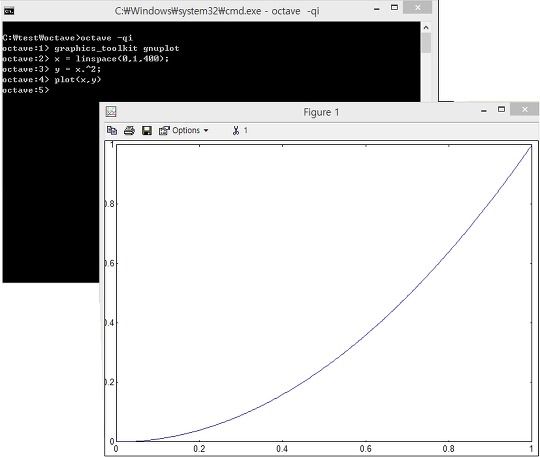Click the printer icon in Figure 1
Viewport: 540px width, 457px height.
[x=129, y=131]
